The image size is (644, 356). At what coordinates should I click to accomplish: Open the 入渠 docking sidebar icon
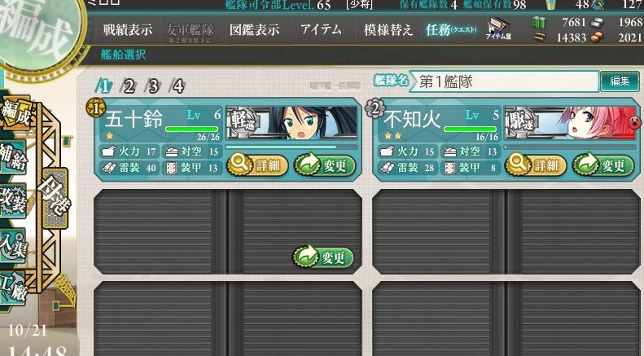point(13,245)
